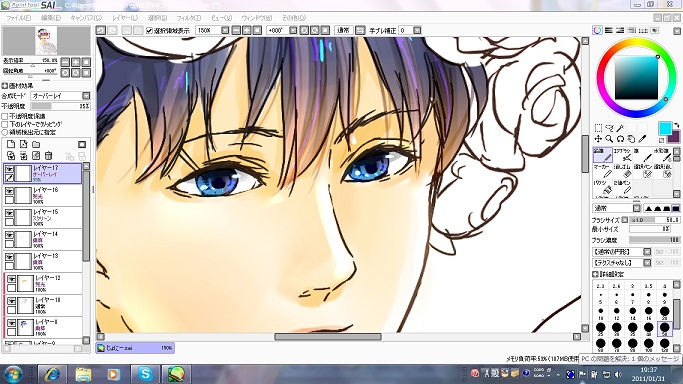Select the Eraser (消しゴム) tool
The width and height of the screenshot is (683, 384).
[x=622, y=171]
